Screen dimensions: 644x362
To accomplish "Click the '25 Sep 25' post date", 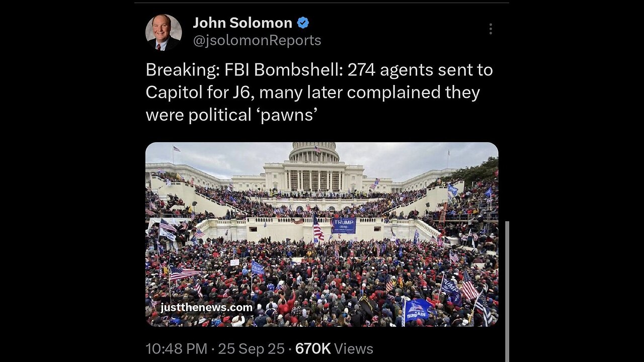I will (x=251, y=348).
